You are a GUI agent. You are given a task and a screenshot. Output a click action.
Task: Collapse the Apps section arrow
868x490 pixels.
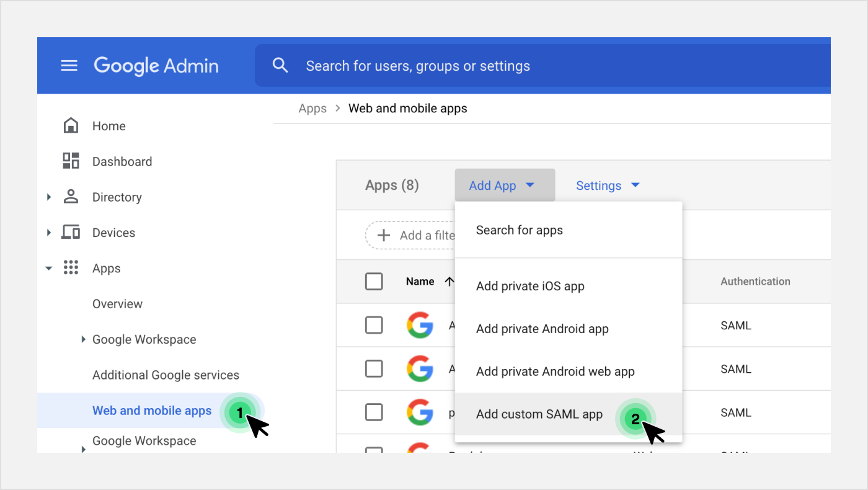[x=49, y=269]
